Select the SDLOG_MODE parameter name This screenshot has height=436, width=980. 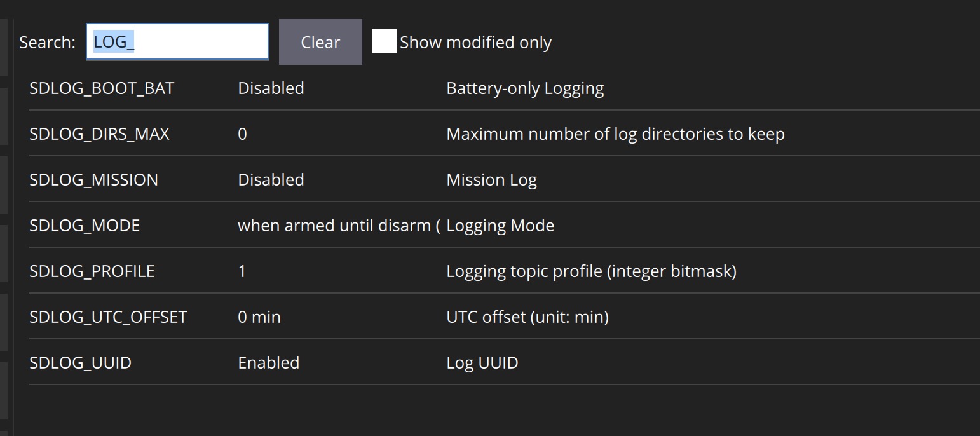[x=85, y=226]
